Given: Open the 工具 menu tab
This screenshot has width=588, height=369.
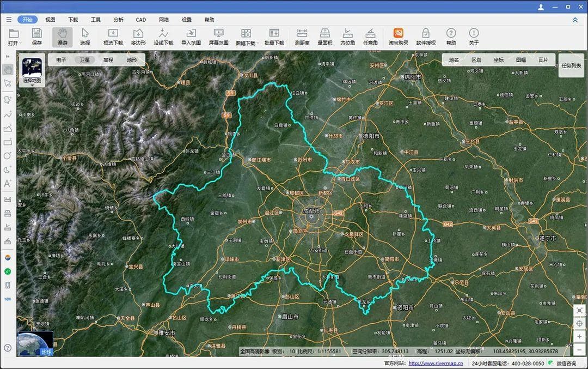Looking at the screenshot, I should point(96,20).
